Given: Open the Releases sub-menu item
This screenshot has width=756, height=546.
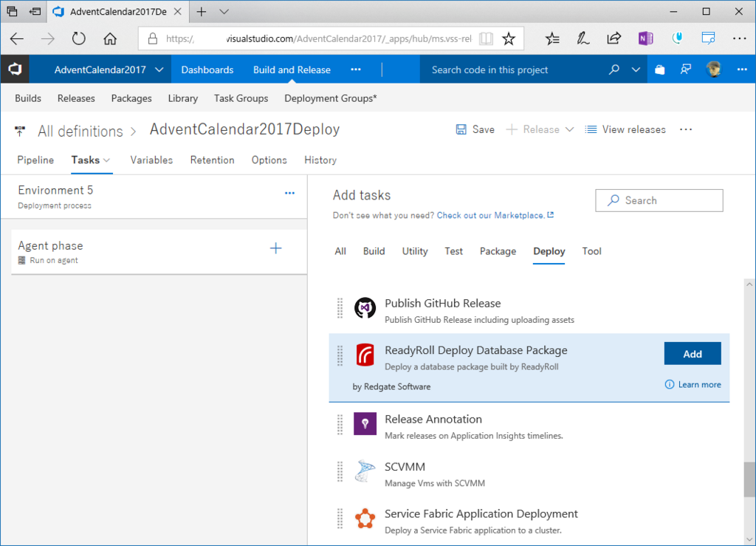Looking at the screenshot, I should (x=76, y=98).
